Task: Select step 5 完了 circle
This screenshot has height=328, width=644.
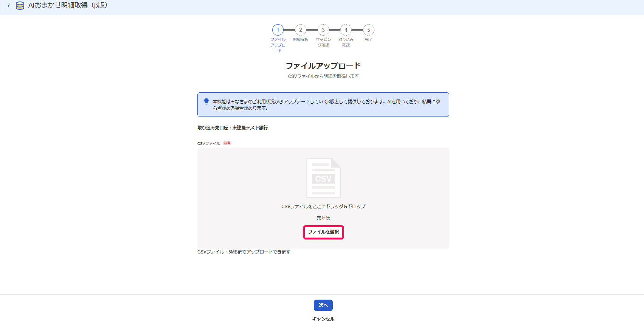Action: coord(369,30)
